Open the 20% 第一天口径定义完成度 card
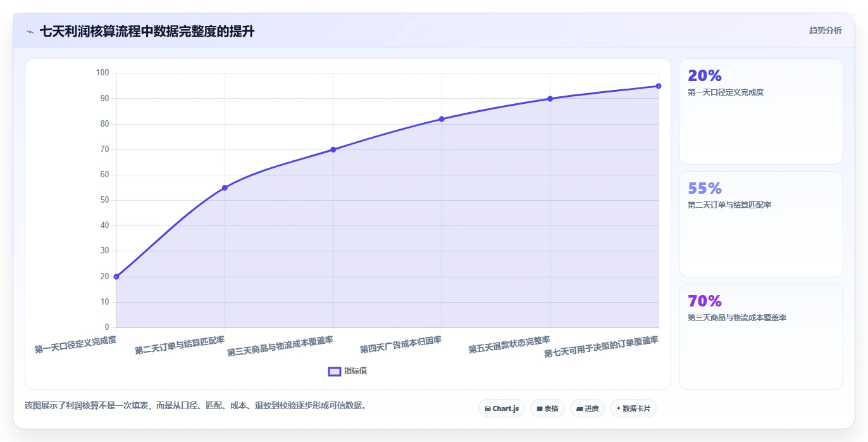 coord(760,111)
